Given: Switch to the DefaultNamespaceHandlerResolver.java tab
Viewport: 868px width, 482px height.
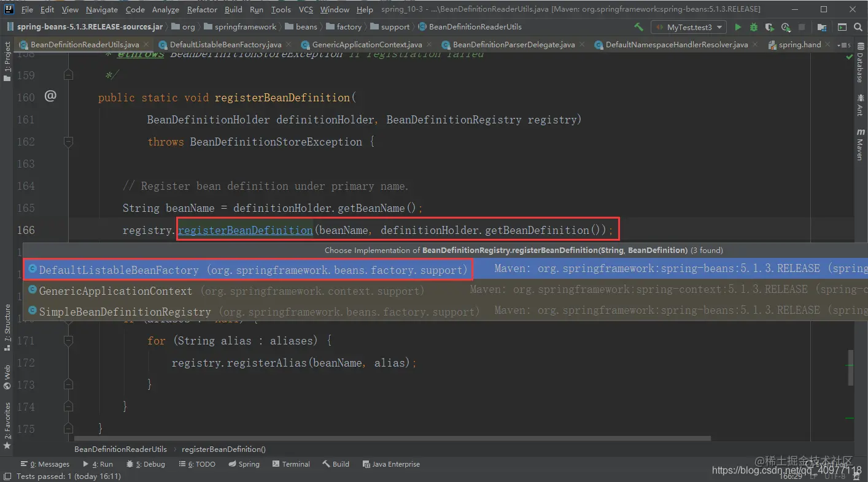Looking at the screenshot, I should [x=676, y=45].
